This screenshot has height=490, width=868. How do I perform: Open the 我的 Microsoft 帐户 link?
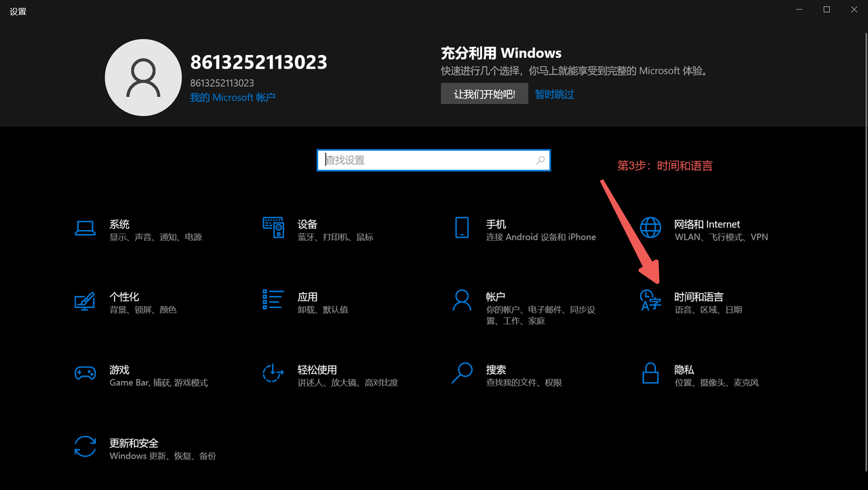(x=233, y=97)
